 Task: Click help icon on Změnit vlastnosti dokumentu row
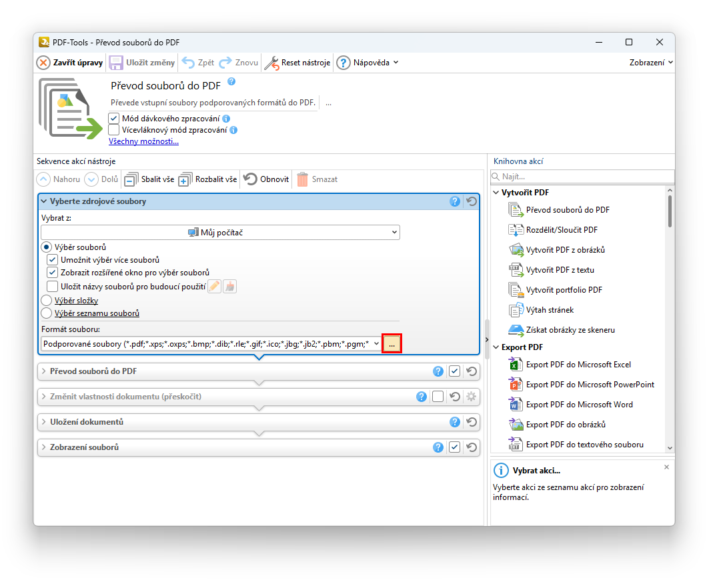[x=422, y=397]
